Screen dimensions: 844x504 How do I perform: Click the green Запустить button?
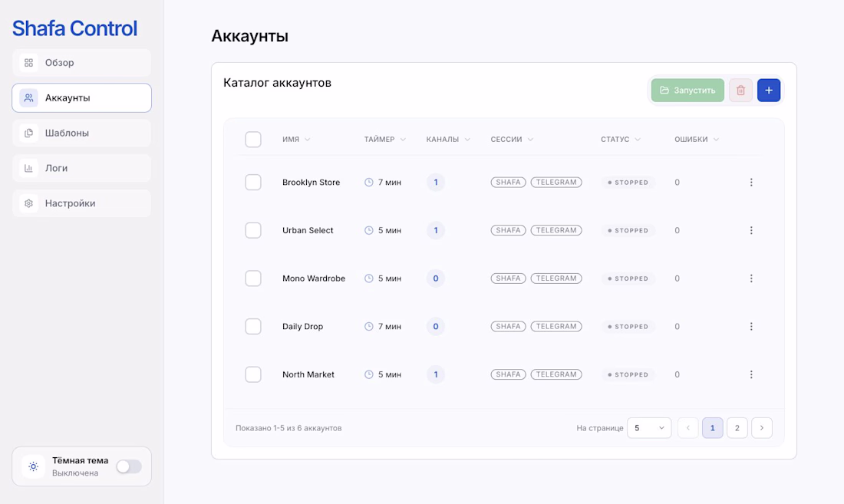pyautogui.click(x=687, y=91)
